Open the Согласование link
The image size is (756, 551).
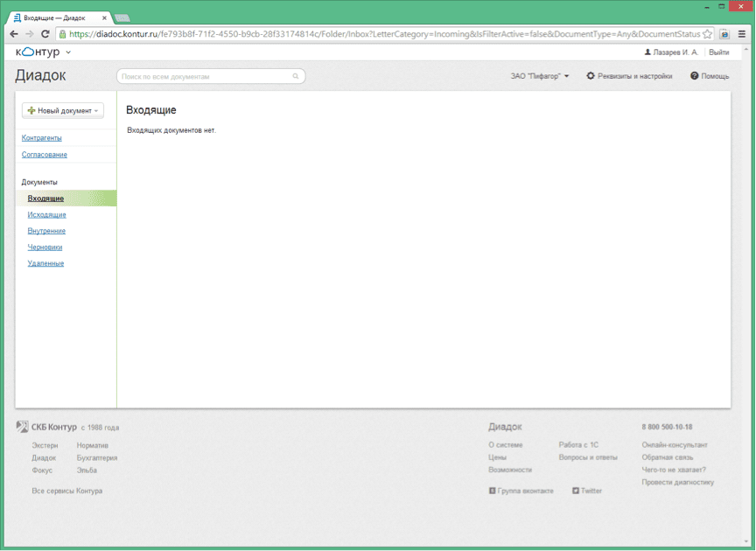tap(45, 155)
